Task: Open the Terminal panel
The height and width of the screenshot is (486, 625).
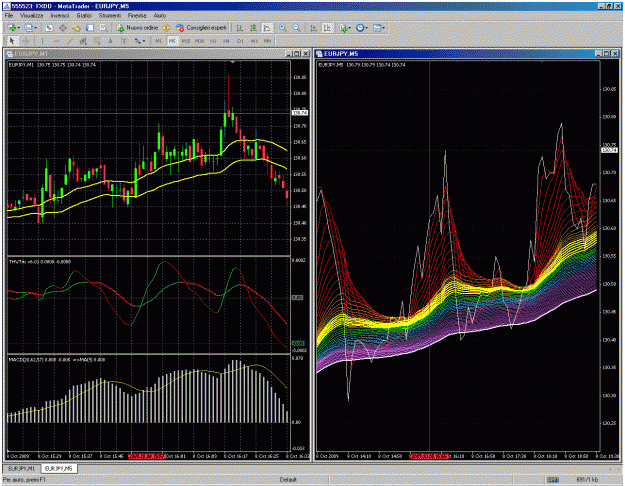Action: 90,28
